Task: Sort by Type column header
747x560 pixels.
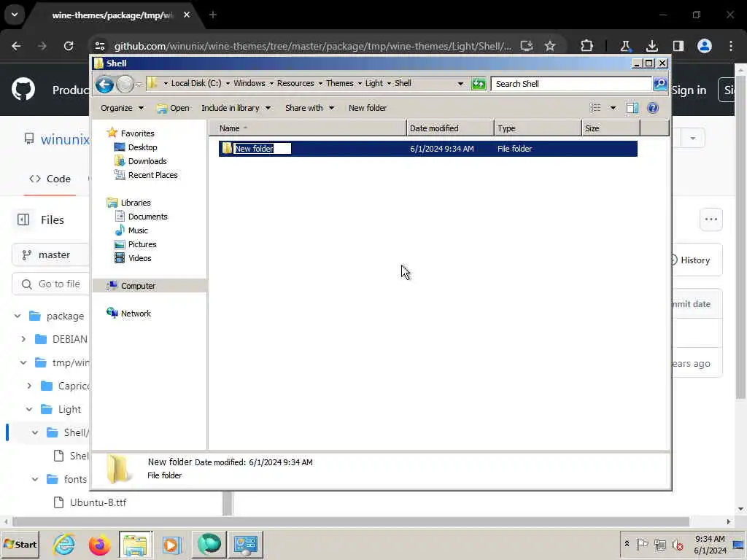Action: coord(538,128)
